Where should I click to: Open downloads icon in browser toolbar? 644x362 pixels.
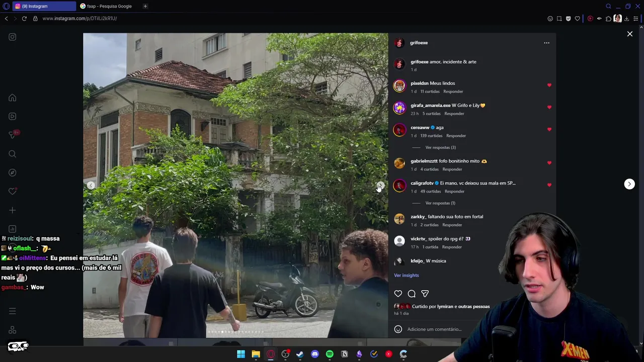coord(626,19)
